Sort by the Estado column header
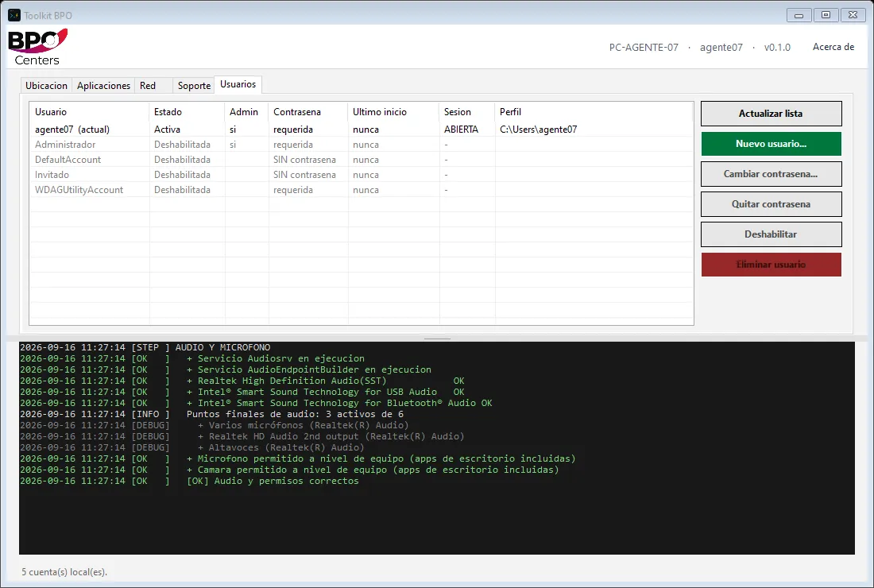This screenshot has height=588, width=874. (188, 112)
